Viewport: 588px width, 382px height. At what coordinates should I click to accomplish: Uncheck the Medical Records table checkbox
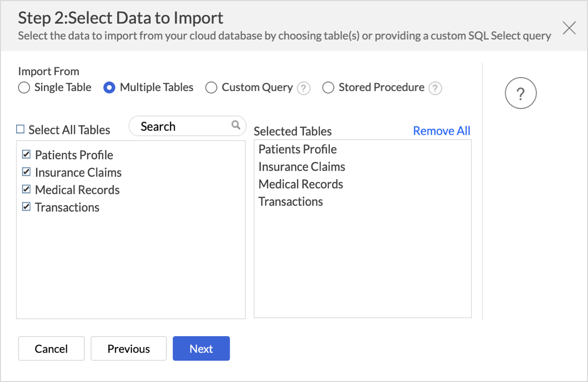(26, 190)
